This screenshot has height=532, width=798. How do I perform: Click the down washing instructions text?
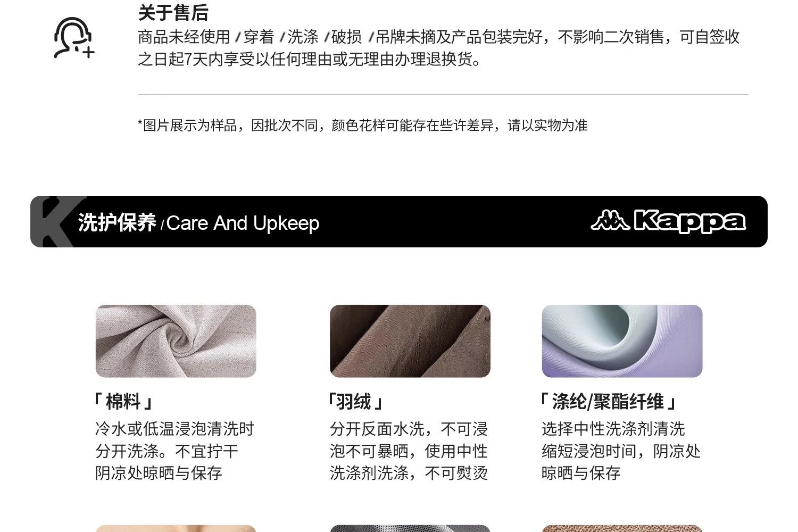409,451
